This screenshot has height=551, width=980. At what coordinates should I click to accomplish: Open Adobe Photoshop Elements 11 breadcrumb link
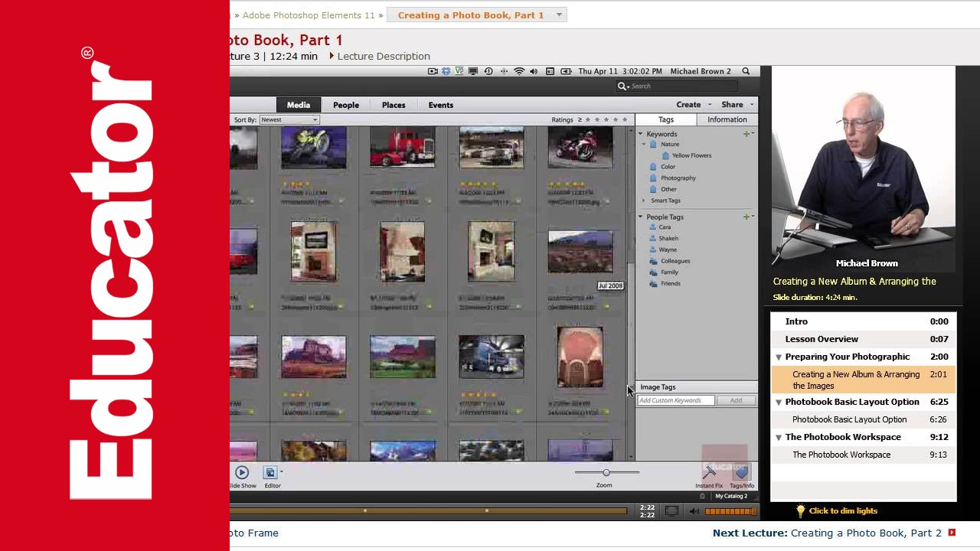pyautogui.click(x=309, y=15)
